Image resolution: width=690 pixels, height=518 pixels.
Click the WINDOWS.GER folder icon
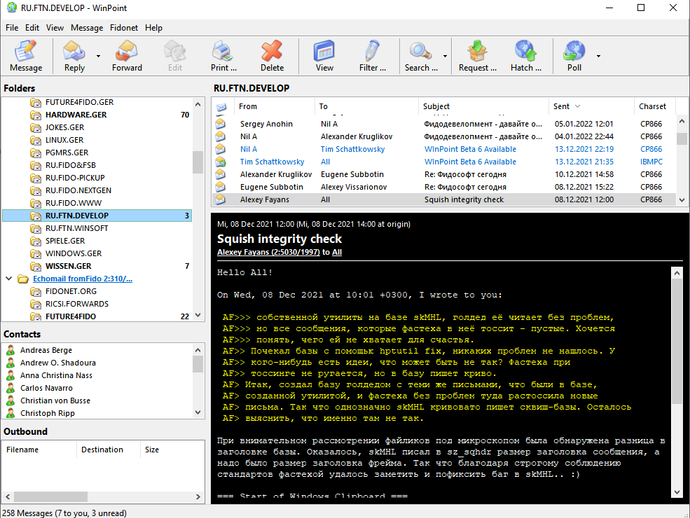pyautogui.click(x=36, y=253)
